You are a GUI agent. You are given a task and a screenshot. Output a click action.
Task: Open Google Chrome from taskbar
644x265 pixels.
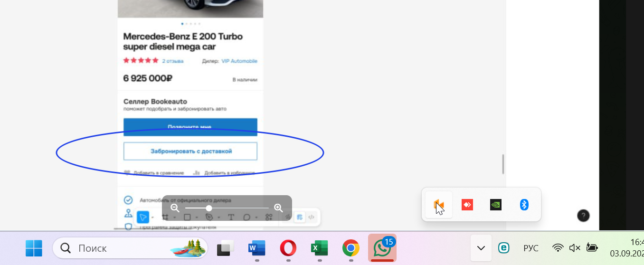[351, 248]
